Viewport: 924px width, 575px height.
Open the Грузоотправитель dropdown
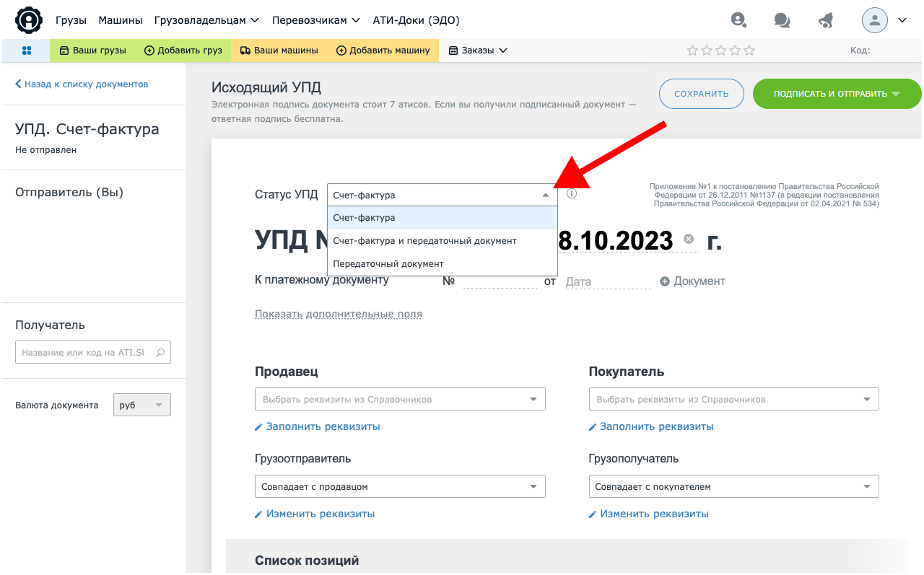coord(400,486)
